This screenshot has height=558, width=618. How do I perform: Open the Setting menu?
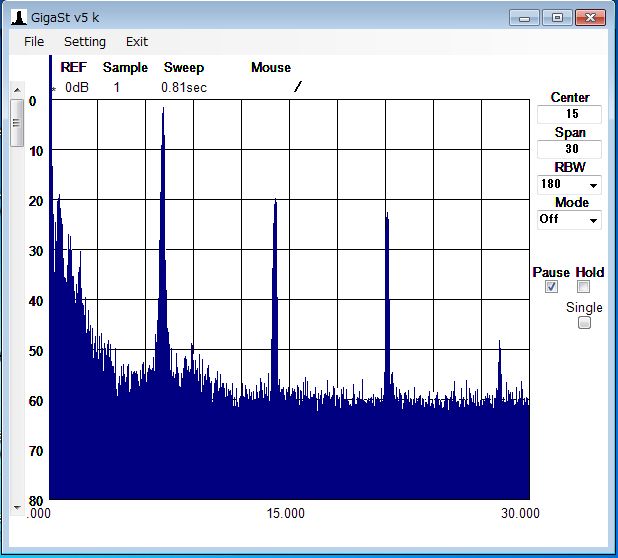click(x=85, y=42)
